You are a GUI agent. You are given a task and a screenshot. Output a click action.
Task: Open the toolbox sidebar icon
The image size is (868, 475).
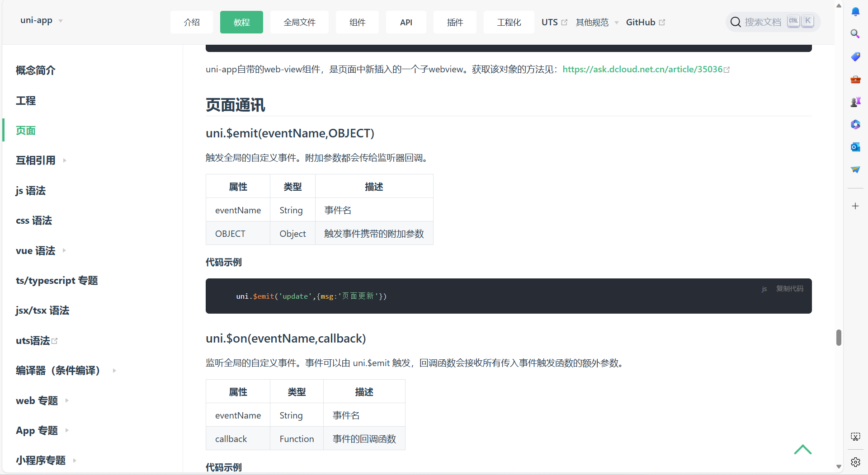(855, 79)
